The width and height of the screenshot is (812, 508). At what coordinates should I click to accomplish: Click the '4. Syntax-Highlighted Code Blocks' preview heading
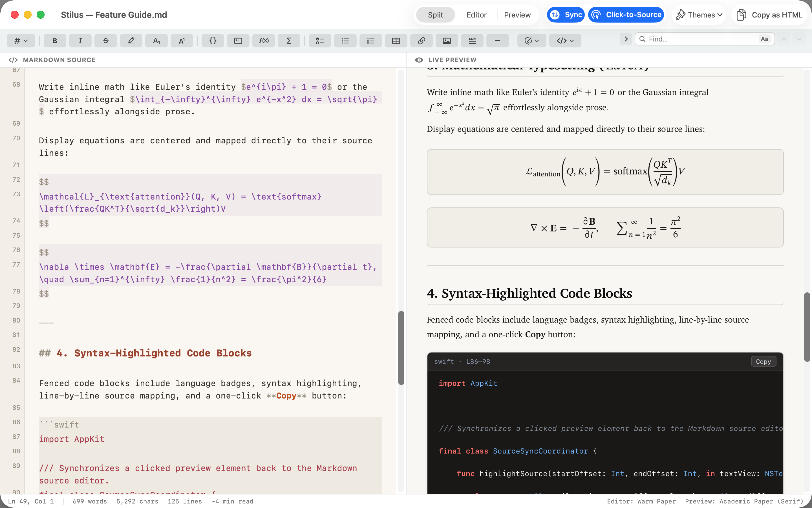pos(529,293)
